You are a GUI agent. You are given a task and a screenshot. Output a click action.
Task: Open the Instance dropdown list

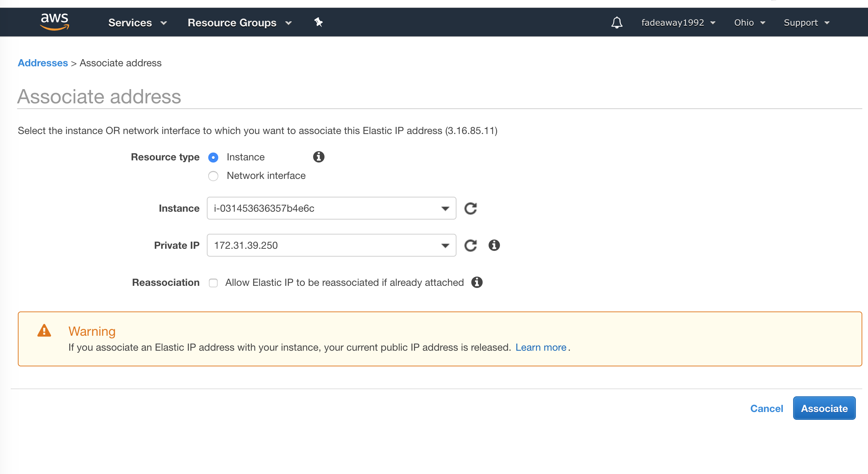coord(331,208)
